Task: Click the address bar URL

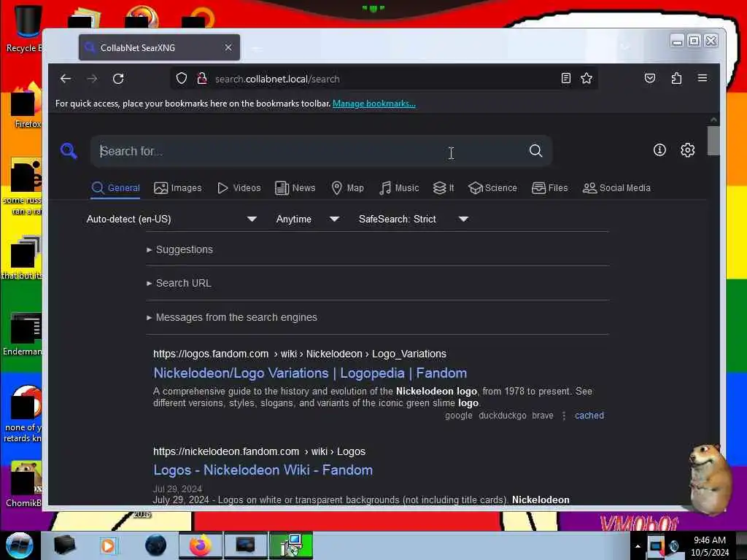Action: [277, 79]
